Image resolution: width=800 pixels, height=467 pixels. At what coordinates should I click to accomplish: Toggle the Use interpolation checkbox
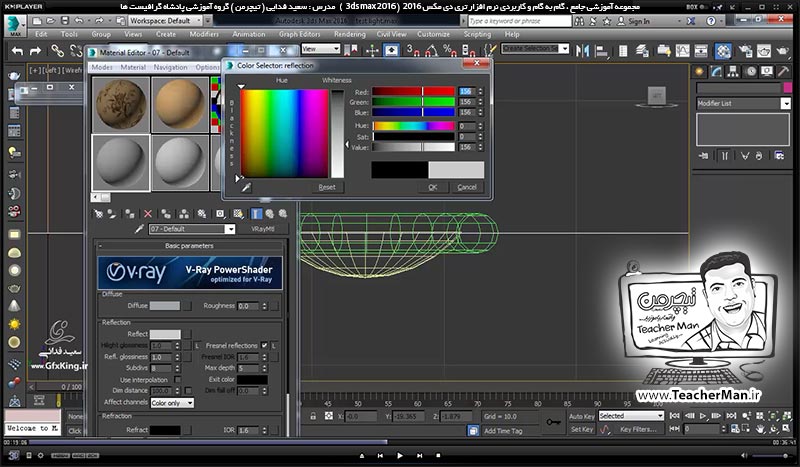178,379
